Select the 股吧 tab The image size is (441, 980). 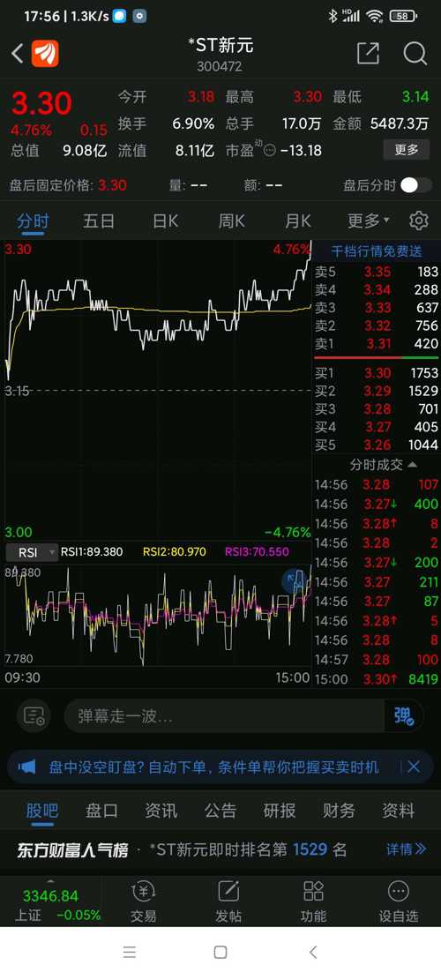click(41, 811)
